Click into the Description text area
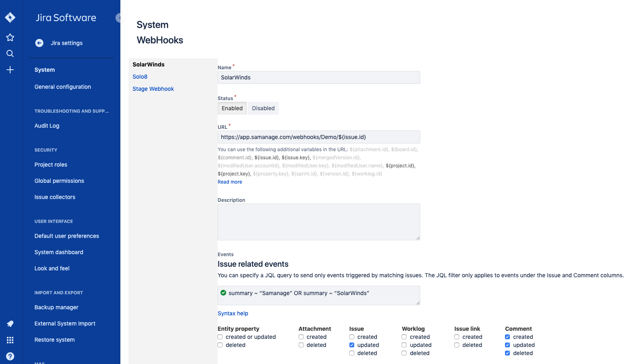The width and height of the screenshot is (644, 364). (319, 222)
